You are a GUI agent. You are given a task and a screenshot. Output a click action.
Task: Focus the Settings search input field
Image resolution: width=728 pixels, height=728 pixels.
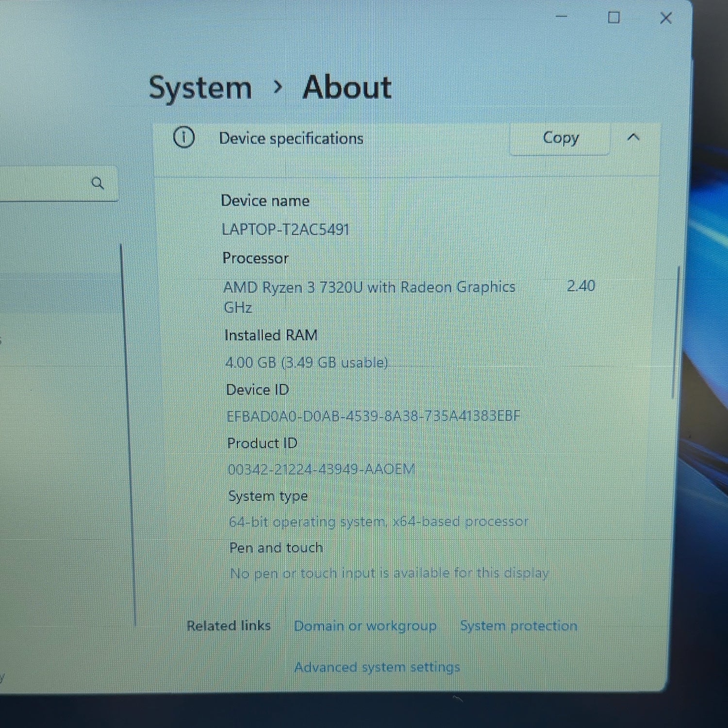[x=53, y=183]
